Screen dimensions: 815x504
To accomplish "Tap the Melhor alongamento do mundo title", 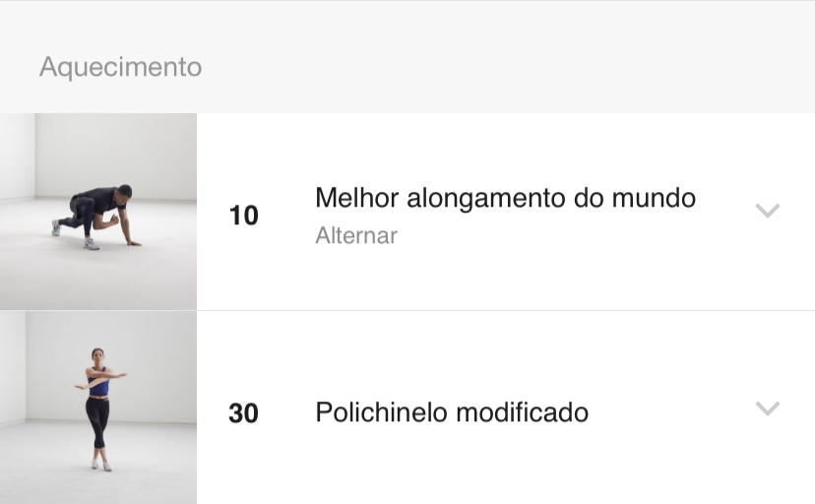I will coord(505,198).
